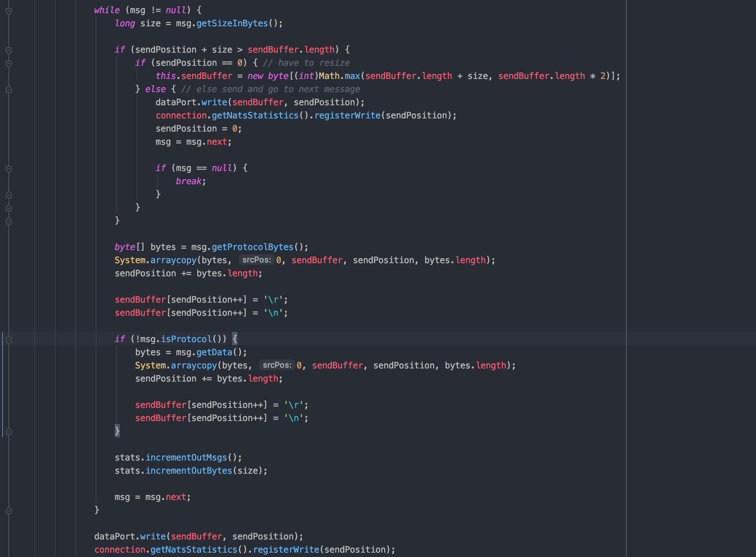Click the '// else send and go to next message' comment
The width and height of the screenshot is (756, 557).
coord(270,89)
